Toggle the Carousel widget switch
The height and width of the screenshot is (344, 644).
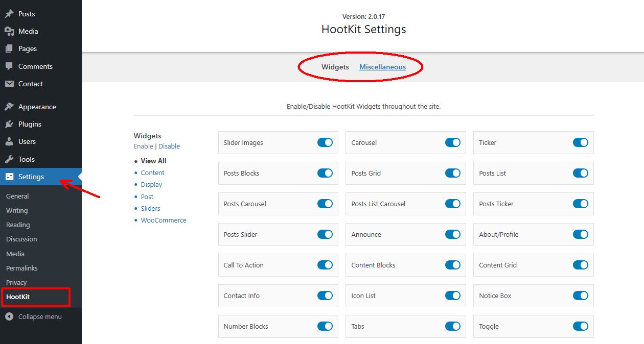click(x=453, y=142)
